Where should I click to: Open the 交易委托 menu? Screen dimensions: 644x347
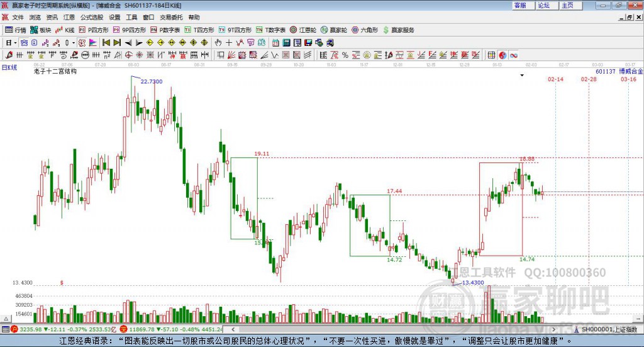click(171, 17)
